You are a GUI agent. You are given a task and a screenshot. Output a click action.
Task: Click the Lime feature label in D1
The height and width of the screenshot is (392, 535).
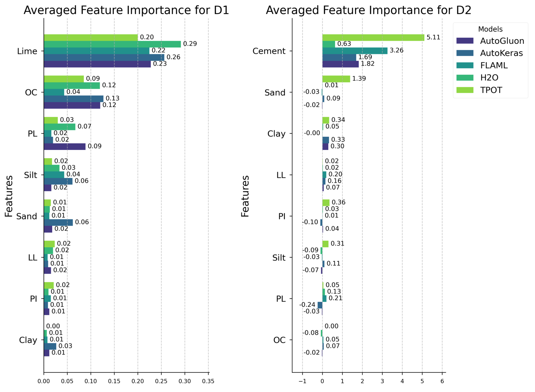point(27,51)
